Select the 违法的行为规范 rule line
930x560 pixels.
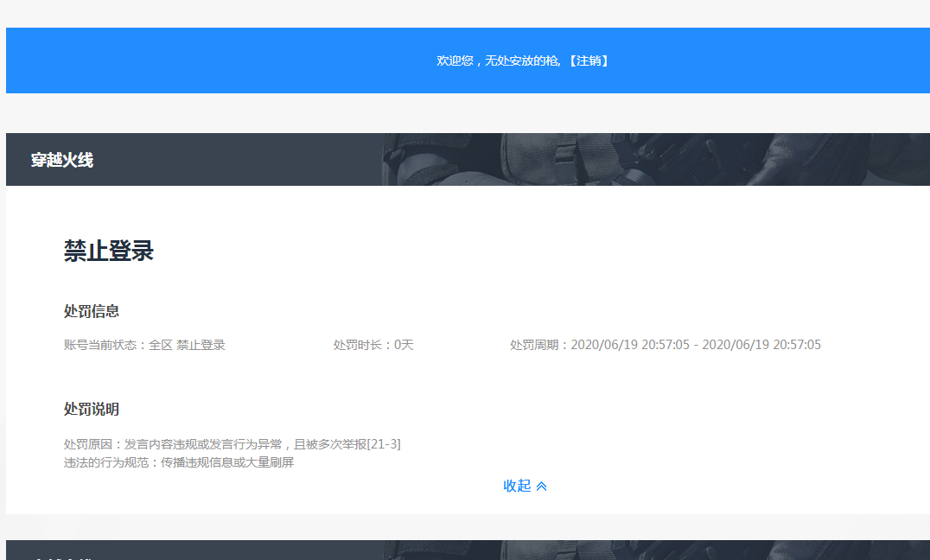pyautogui.click(x=179, y=462)
